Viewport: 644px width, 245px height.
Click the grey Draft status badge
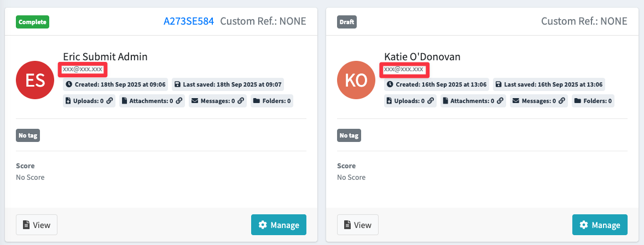tap(347, 22)
